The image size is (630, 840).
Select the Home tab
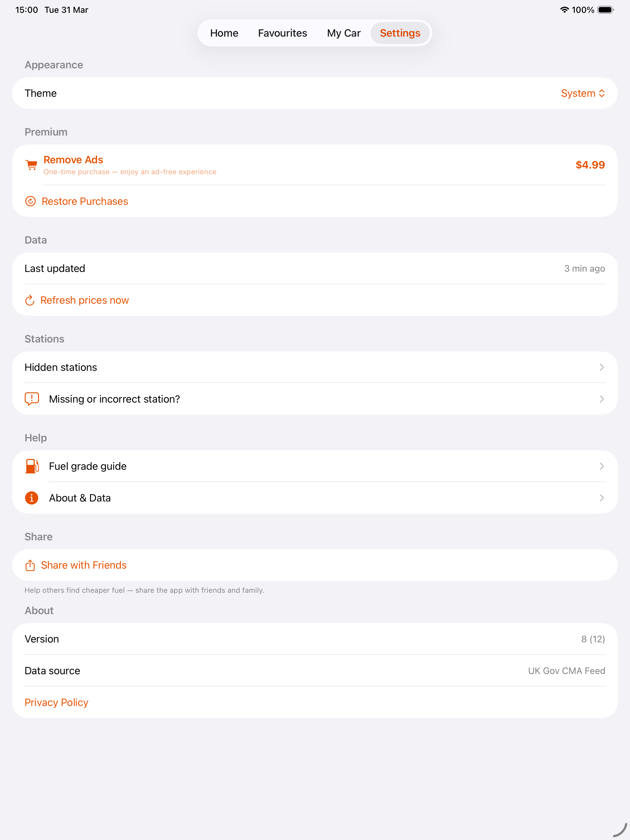click(224, 33)
